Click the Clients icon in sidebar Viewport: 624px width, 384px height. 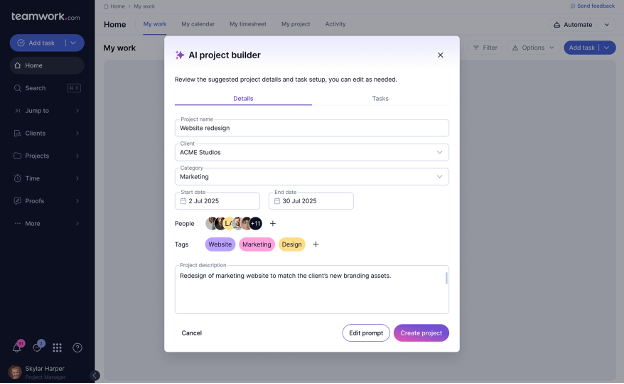18,133
